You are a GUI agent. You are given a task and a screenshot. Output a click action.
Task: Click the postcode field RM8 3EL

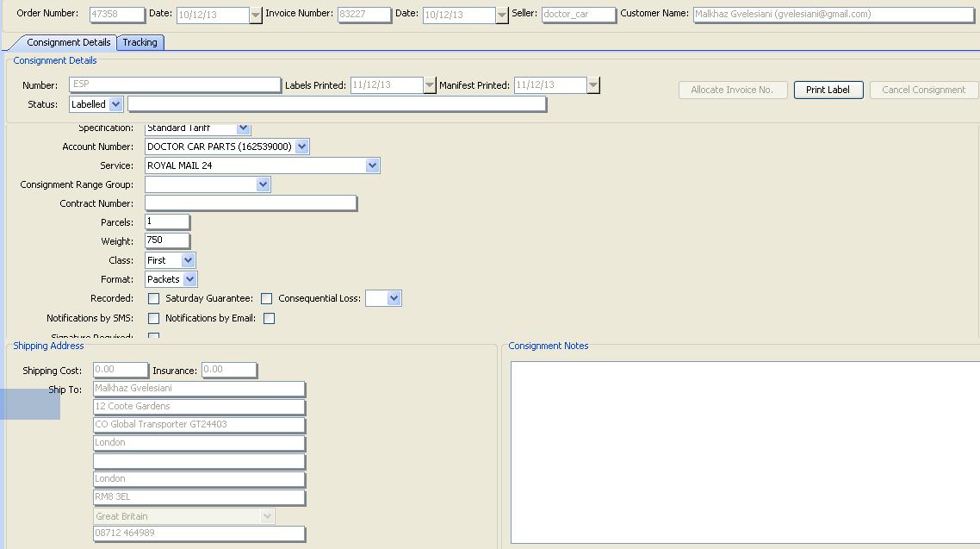coord(200,498)
